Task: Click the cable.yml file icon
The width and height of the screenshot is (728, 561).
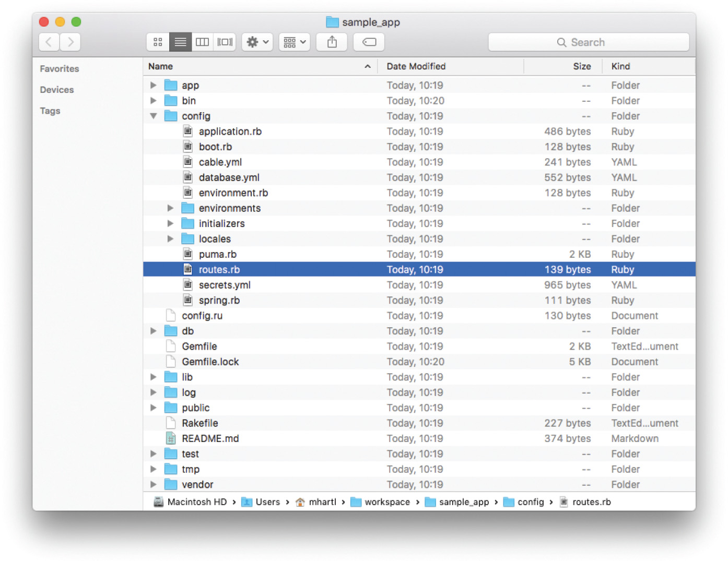Action: (188, 162)
